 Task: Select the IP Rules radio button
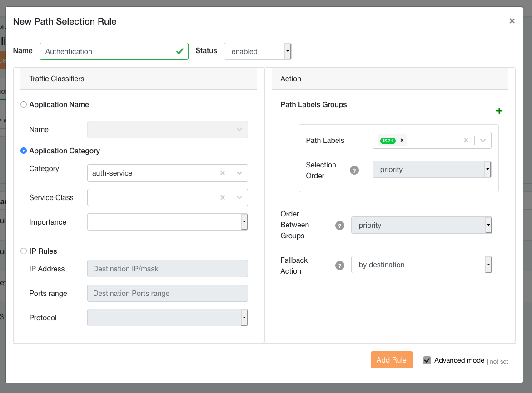pyautogui.click(x=24, y=251)
